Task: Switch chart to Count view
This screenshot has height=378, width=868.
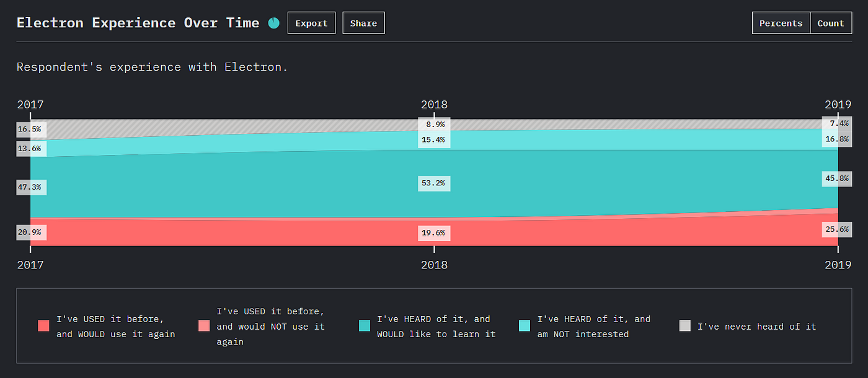Action: pyautogui.click(x=830, y=23)
